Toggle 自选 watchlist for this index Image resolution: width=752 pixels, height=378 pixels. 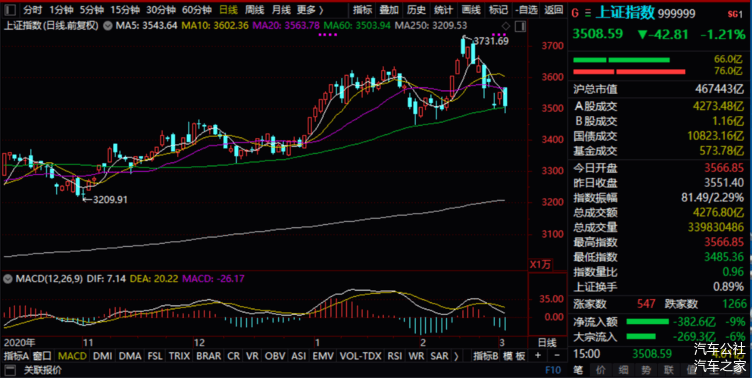point(526,10)
